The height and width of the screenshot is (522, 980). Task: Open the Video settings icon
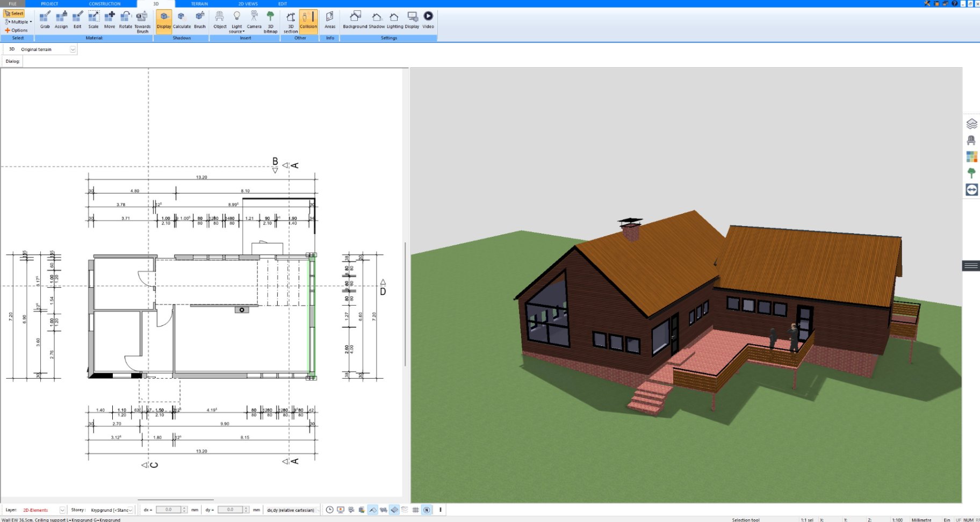click(428, 19)
